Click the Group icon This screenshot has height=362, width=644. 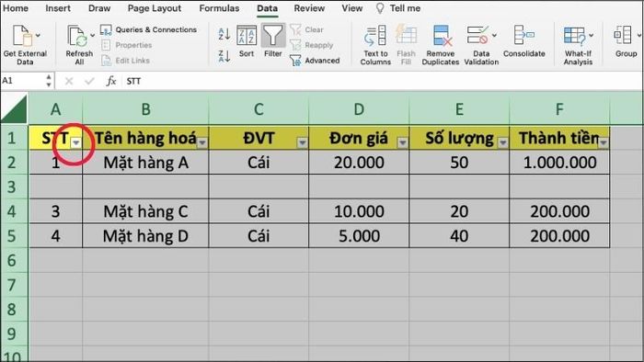pyautogui.click(x=623, y=35)
